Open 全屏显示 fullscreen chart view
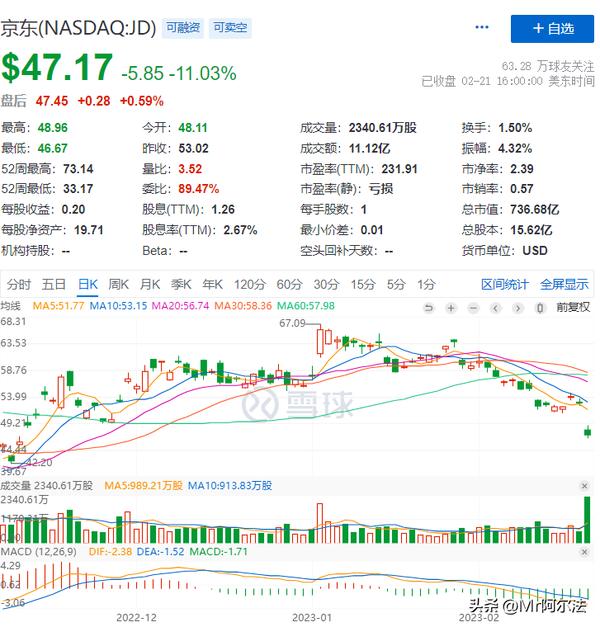Image resolution: width=600 pixels, height=627 pixels. [564, 284]
